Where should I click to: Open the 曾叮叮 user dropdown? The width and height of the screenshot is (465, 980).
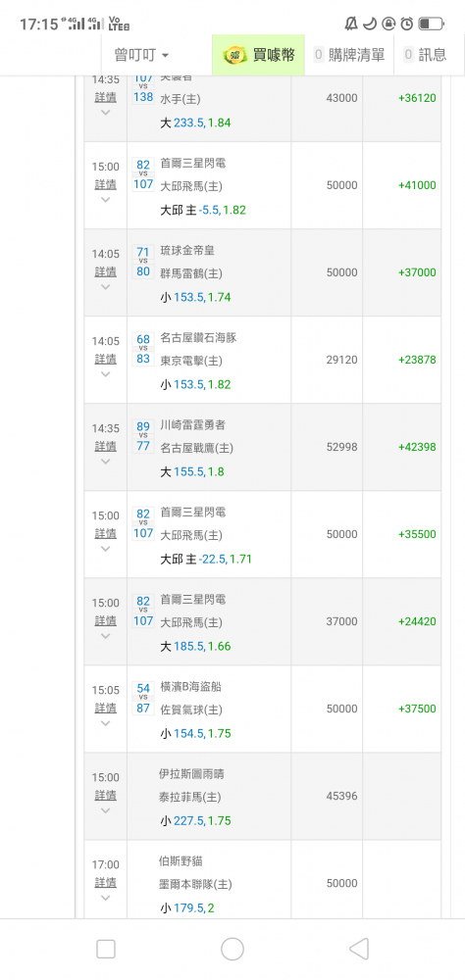[x=141, y=55]
